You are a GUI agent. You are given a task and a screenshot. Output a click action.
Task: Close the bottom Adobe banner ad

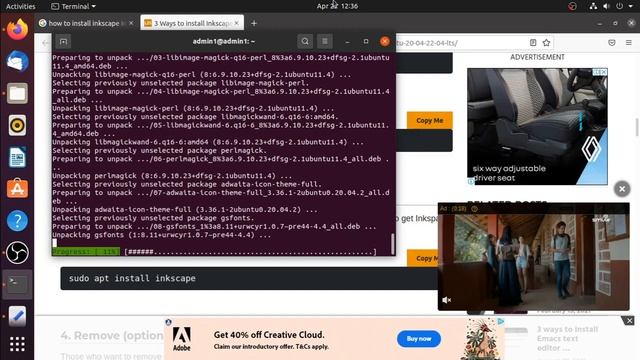pyautogui.click(x=629, y=321)
